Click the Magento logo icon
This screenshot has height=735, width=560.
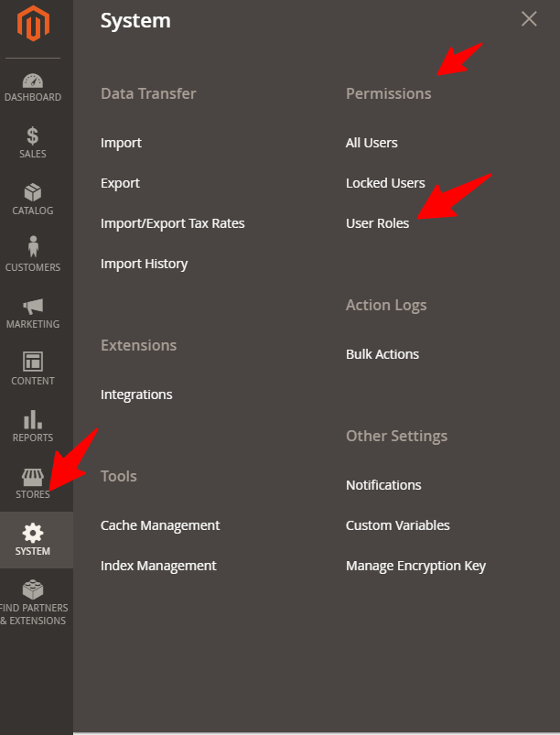coord(33,25)
